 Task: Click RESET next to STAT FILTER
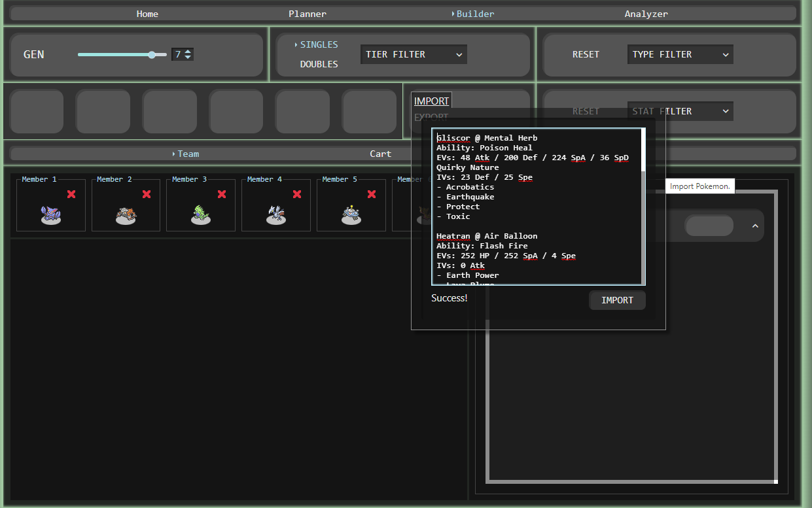pyautogui.click(x=586, y=111)
